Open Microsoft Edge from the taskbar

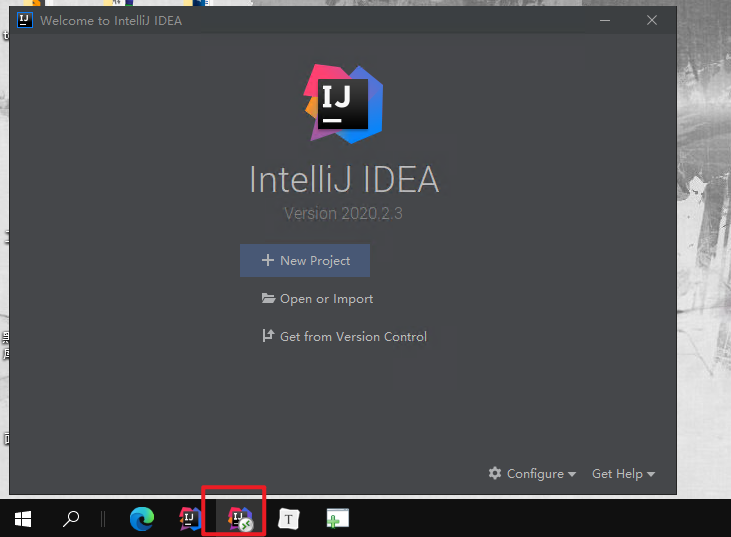point(142,518)
